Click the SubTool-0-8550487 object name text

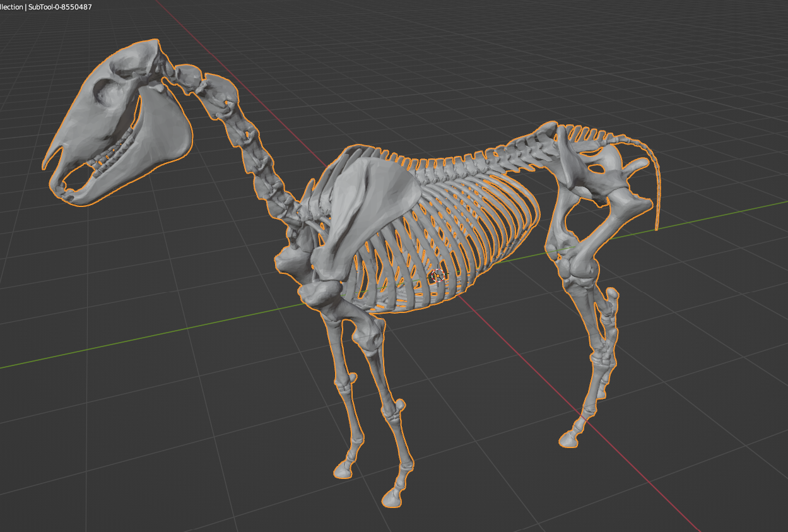(59, 6)
